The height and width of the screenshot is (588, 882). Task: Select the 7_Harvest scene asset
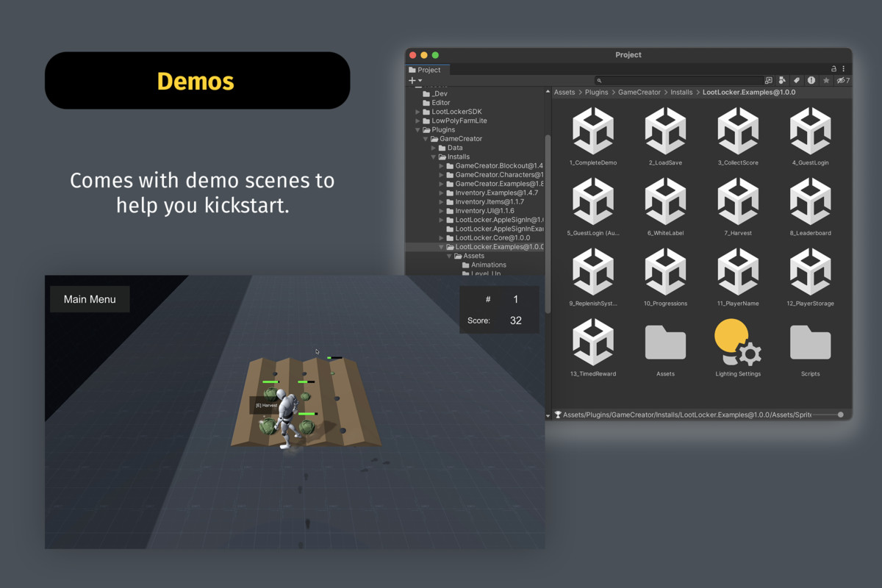(x=738, y=207)
